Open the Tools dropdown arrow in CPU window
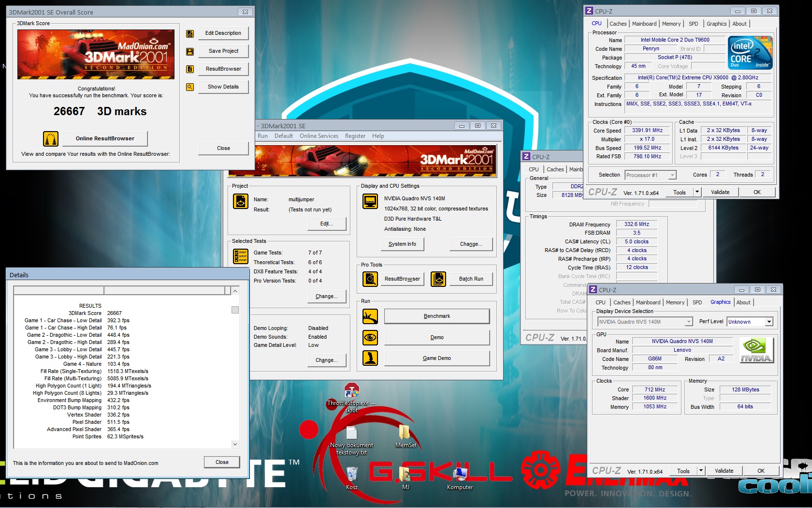This screenshot has width=812, height=508. (x=697, y=192)
